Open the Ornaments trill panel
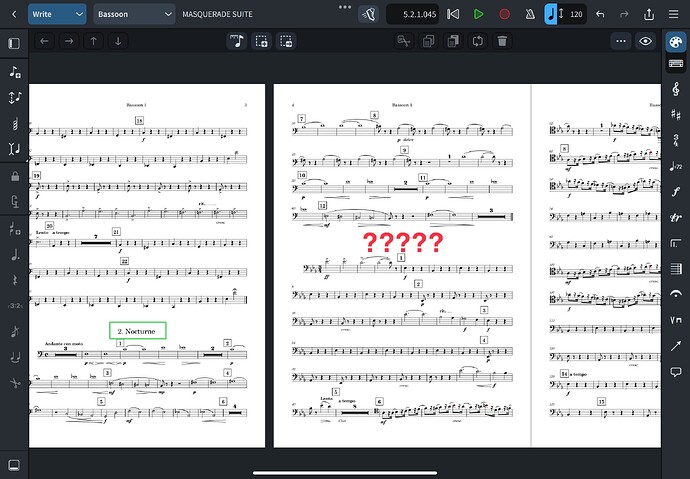Viewport: 690px width, 479px height. (x=675, y=217)
